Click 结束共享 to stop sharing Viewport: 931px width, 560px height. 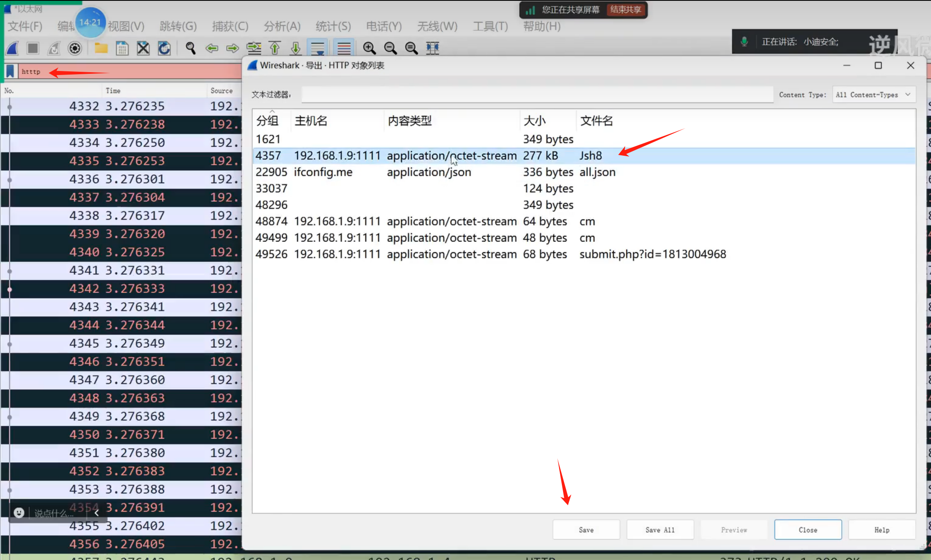[626, 9]
